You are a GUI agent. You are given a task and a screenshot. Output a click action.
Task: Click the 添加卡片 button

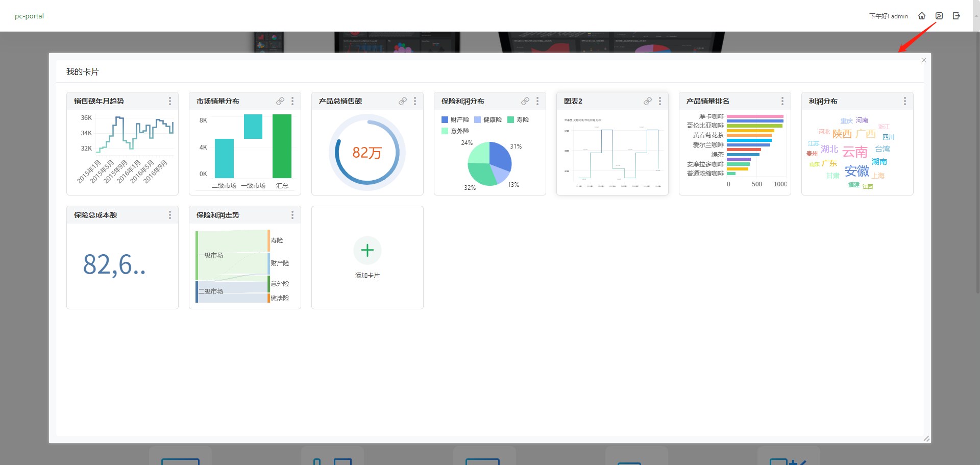point(367,275)
